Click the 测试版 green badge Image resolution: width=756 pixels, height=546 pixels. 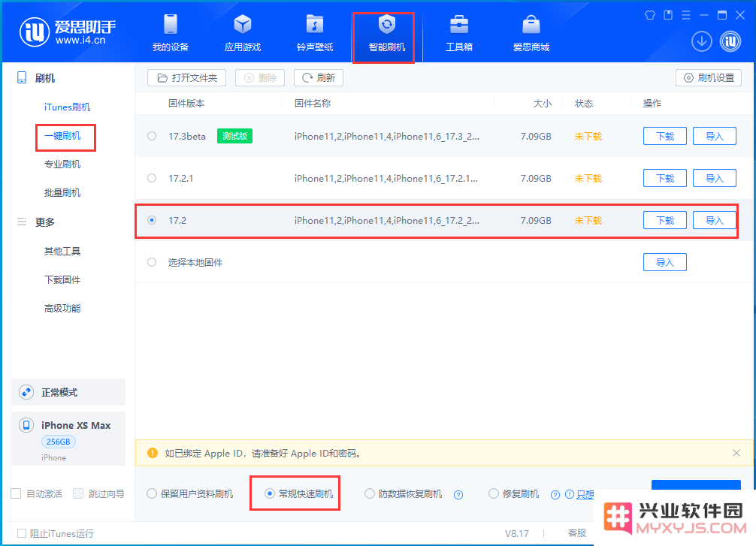[234, 136]
